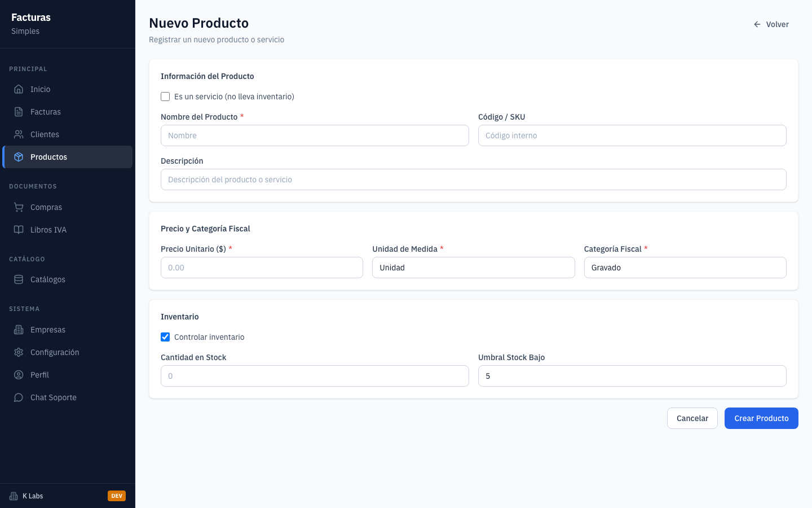Click the Inicio home icon

point(19,89)
